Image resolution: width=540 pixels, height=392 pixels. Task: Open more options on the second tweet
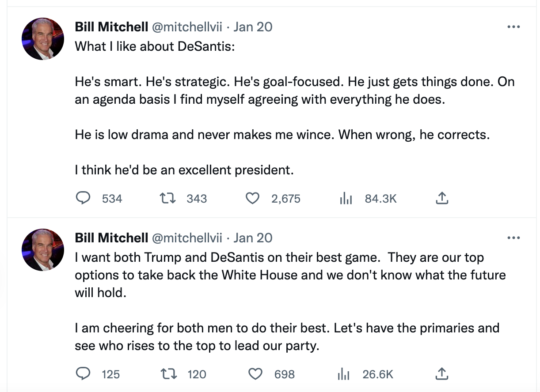(513, 237)
